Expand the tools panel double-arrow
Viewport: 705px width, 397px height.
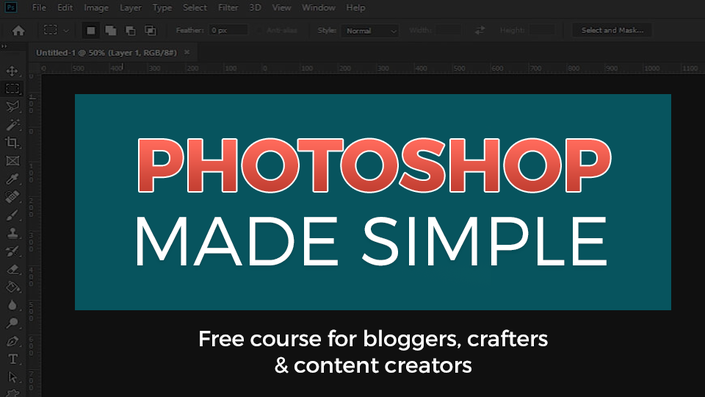click(x=4, y=46)
